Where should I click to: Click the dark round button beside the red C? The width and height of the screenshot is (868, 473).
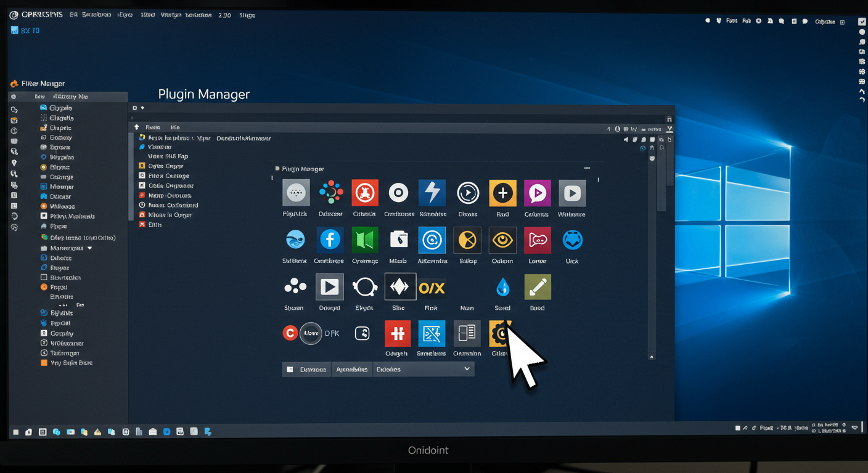pos(311,333)
